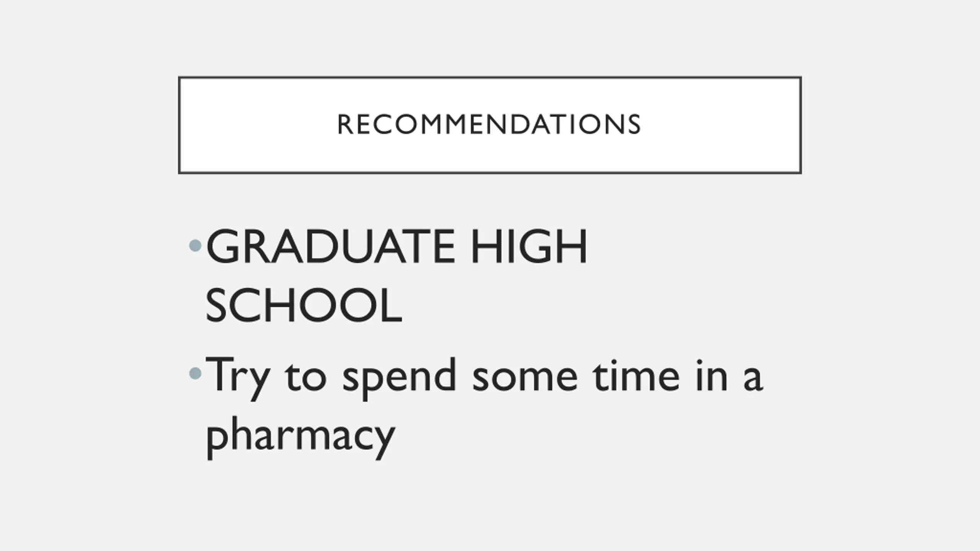Image resolution: width=980 pixels, height=551 pixels.
Task: Click the letter 'a' ending the line
Action: click(x=753, y=378)
